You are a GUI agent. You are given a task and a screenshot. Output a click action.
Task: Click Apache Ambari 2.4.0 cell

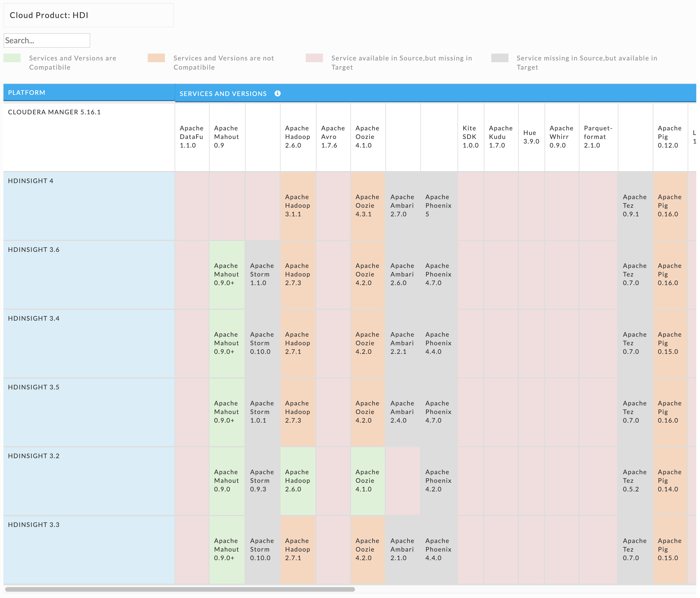click(403, 412)
